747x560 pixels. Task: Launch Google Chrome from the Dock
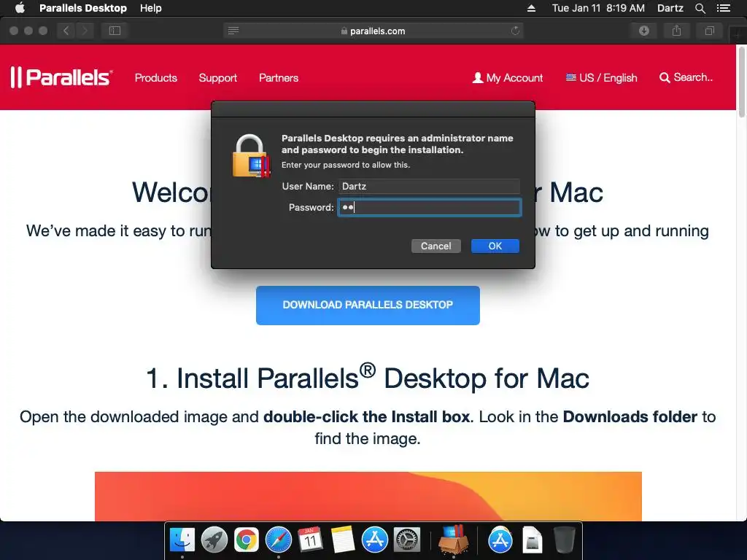247,540
